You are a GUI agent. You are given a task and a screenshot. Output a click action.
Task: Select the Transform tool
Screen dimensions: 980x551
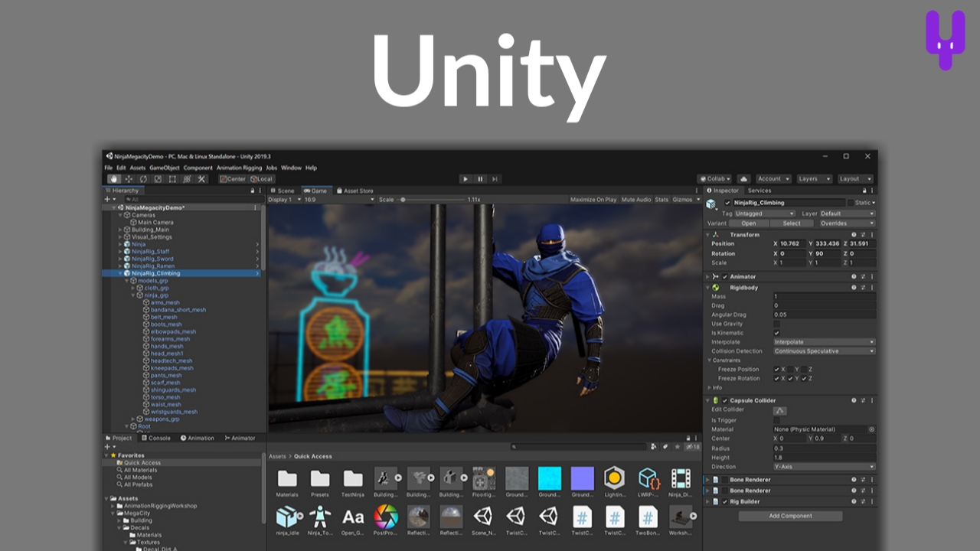(x=187, y=179)
